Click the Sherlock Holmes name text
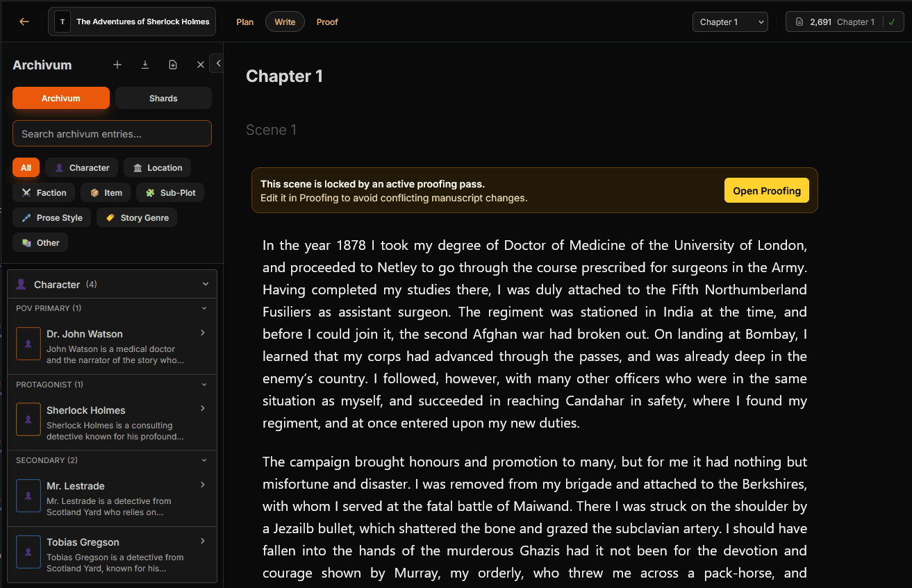The width and height of the screenshot is (912, 588). coord(86,410)
